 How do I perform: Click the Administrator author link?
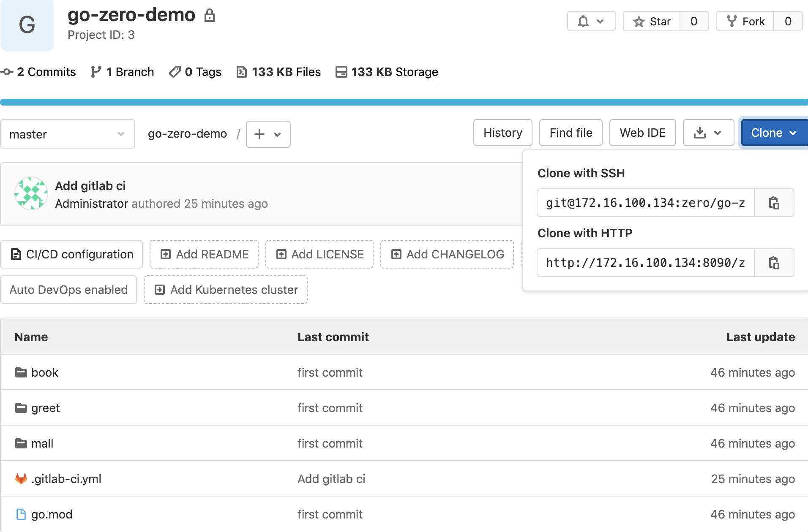[92, 204]
